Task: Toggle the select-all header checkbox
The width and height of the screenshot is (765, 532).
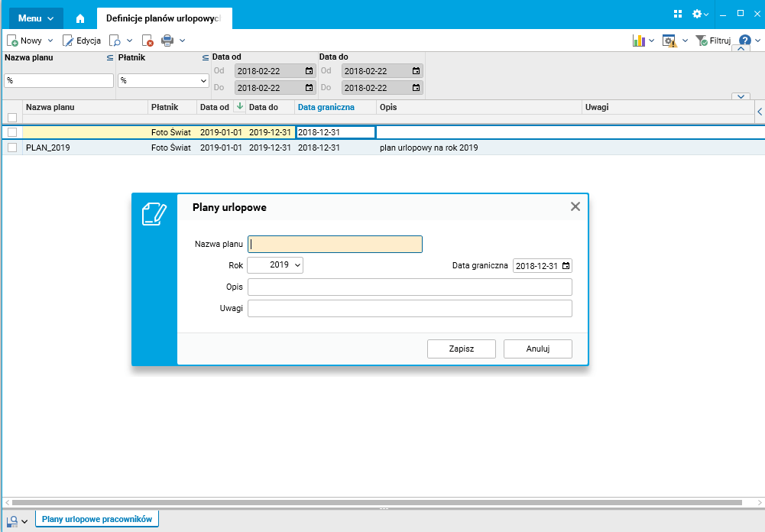Action: 12,118
